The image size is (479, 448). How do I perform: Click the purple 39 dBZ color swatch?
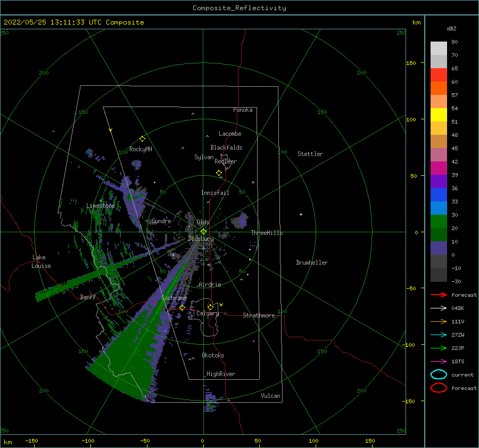439,181
